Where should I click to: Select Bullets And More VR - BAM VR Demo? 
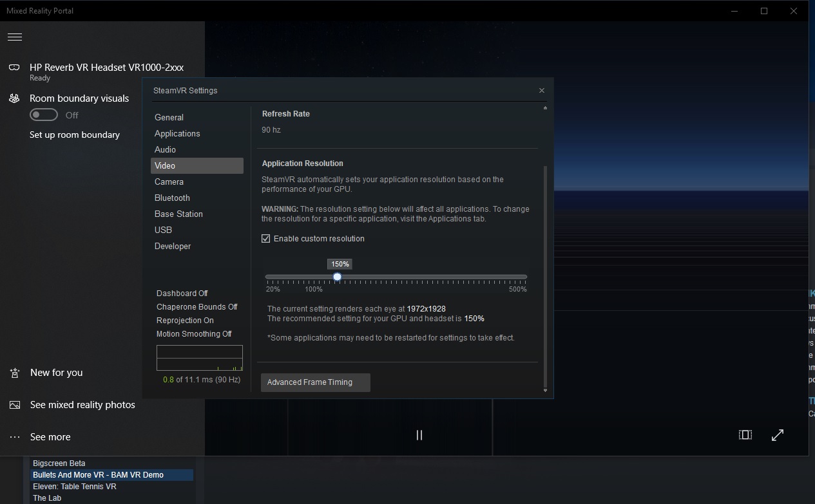[x=112, y=475]
